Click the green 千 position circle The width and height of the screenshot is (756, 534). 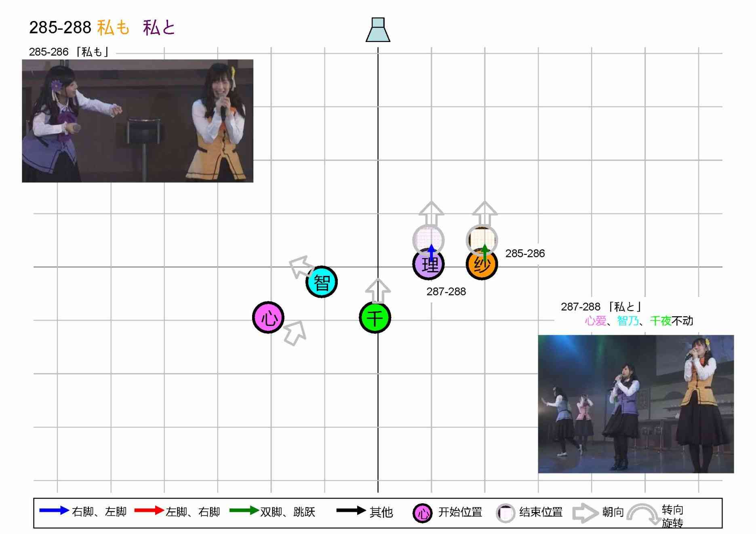tap(375, 317)
